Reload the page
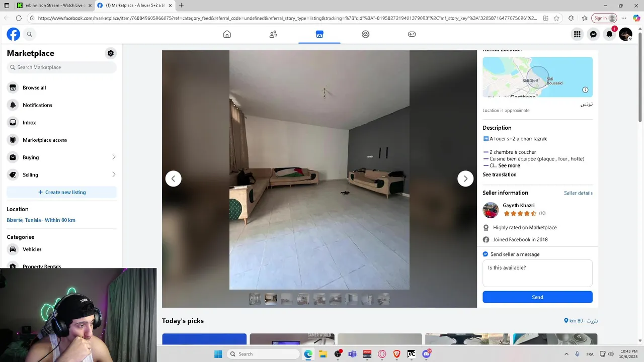This screenshot has width=644, height=362. [x=19, y=18]
